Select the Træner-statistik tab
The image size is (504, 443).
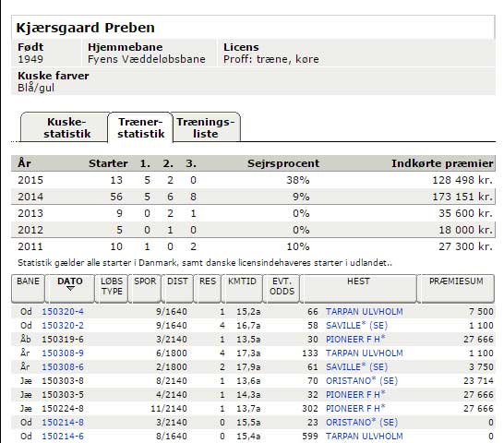point(140,127)
